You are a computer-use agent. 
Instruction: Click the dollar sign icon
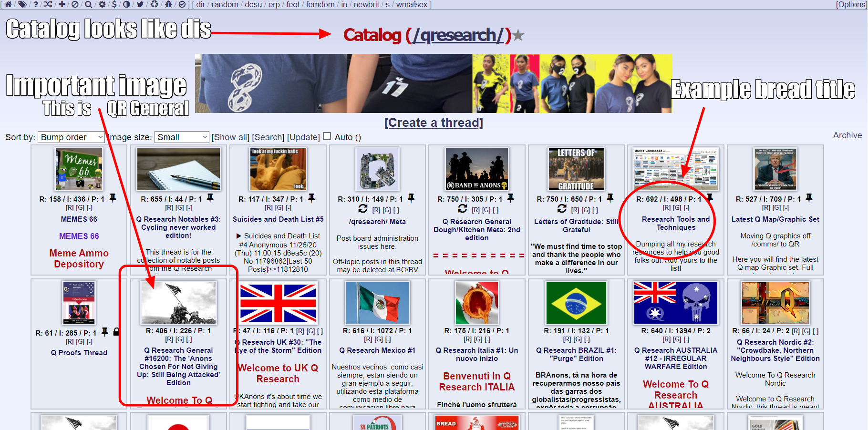[114, 4]
